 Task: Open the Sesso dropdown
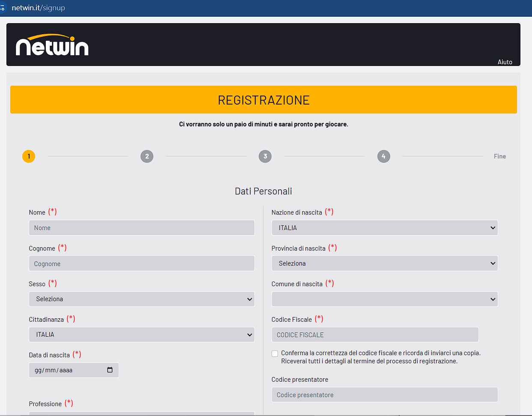pos(142,299)
